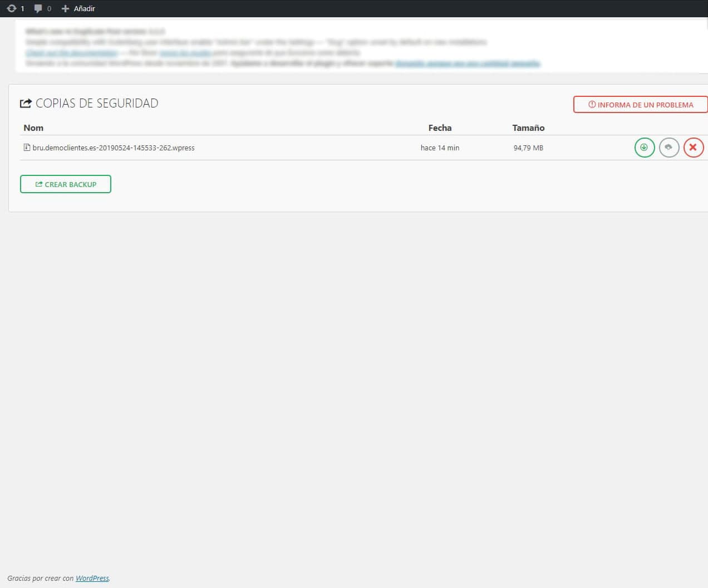The image size is (708, 588).
Task: Delete the backup with the red X
Action: (693, 148)
